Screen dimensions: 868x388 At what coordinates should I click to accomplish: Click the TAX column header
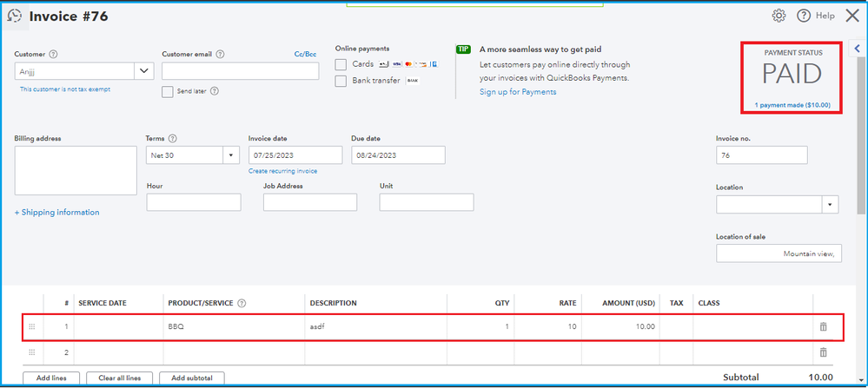[x=677, y=303]
